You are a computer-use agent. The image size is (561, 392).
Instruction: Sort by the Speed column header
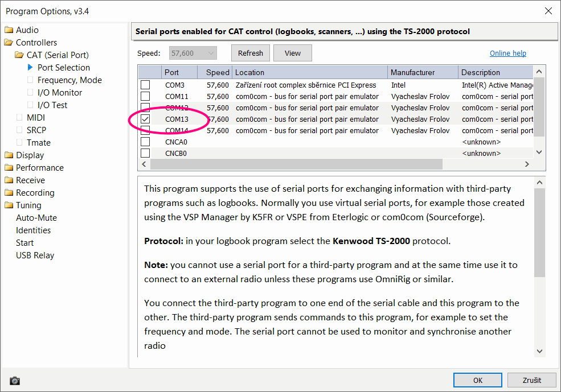click(215, 72)
